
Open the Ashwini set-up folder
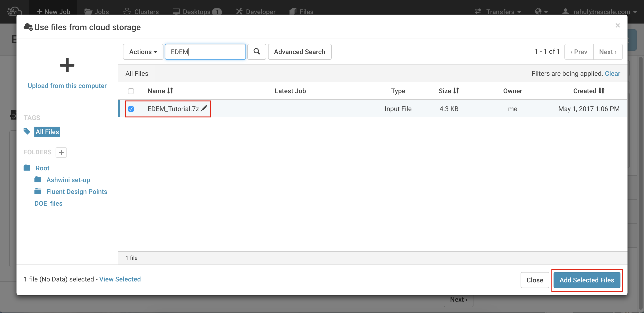pyautogui.click(x=68, y=180)
